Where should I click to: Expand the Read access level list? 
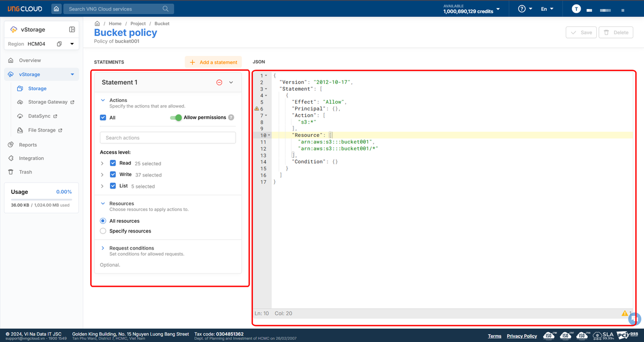tap(103, 163)
